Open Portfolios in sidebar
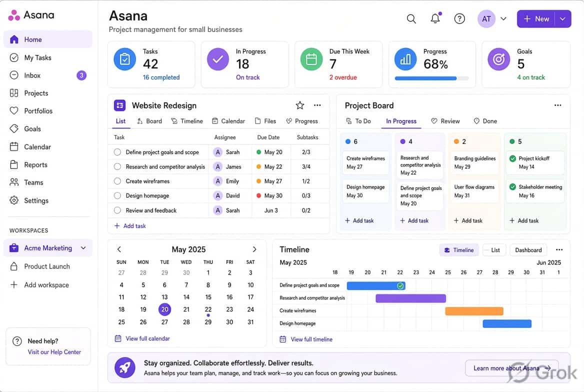Image resolution: width=584 pixels, height=392 pixels. point(48,111)
